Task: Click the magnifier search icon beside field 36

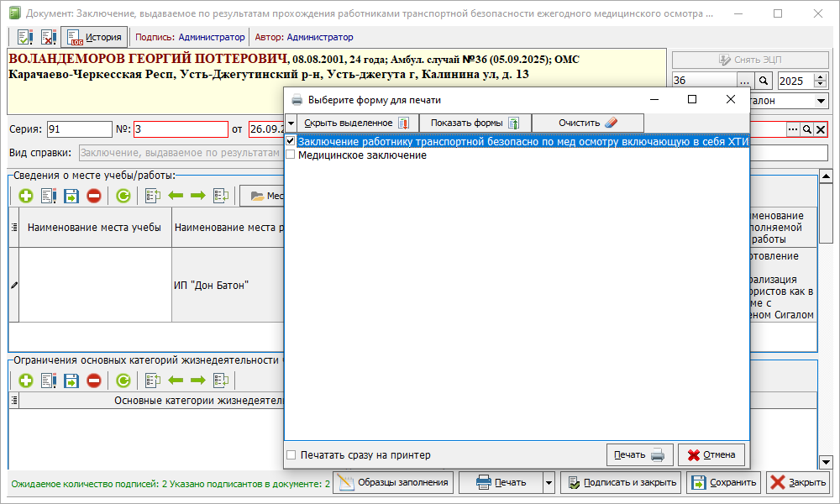Action: (x=764, y=81)
